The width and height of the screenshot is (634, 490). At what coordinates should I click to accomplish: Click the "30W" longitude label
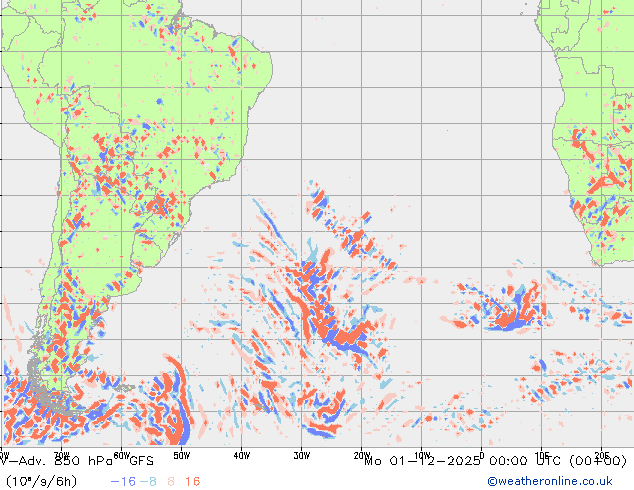coord(302,455)
